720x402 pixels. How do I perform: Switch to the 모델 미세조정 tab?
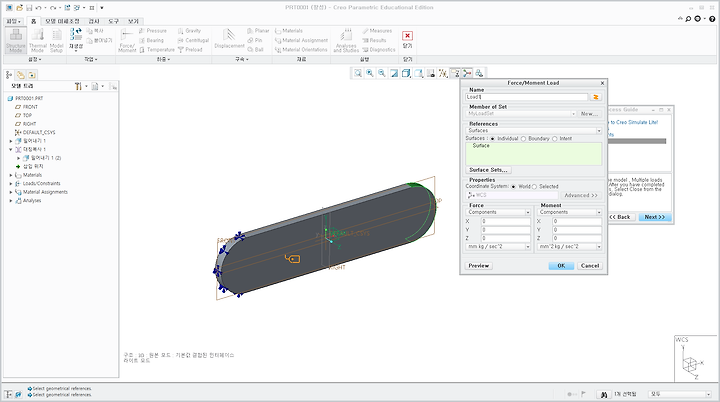coord(62,21)
